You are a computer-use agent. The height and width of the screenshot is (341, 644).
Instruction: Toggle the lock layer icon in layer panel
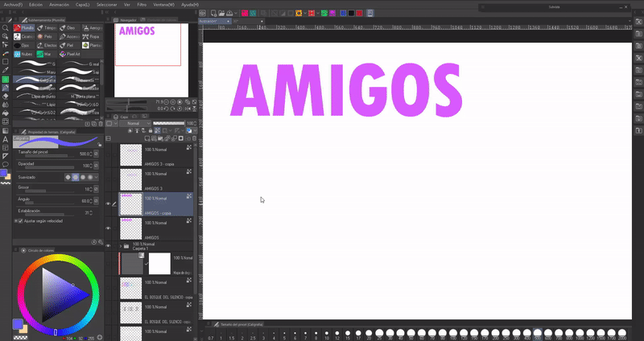(151, 131)
